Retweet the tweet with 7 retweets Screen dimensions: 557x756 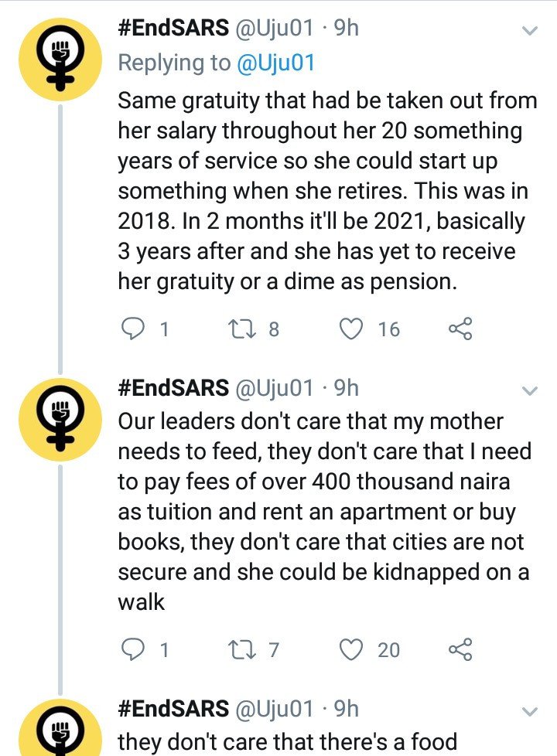239,649
